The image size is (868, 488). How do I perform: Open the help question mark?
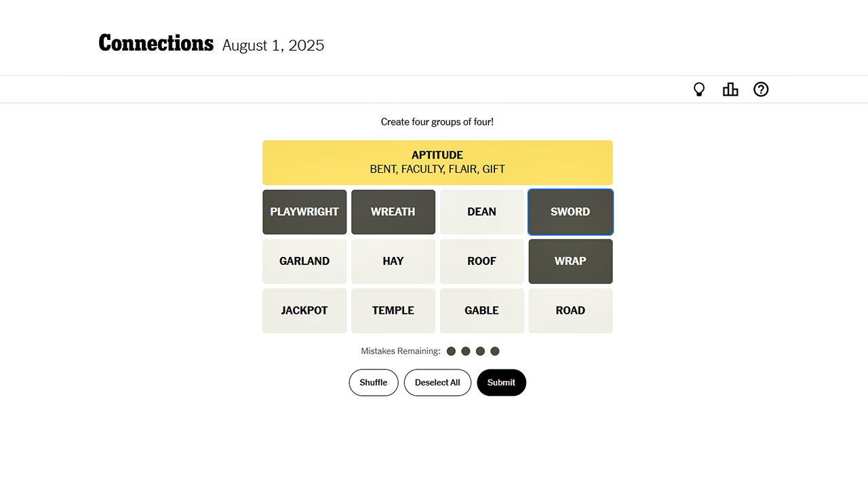coord(761,89)
